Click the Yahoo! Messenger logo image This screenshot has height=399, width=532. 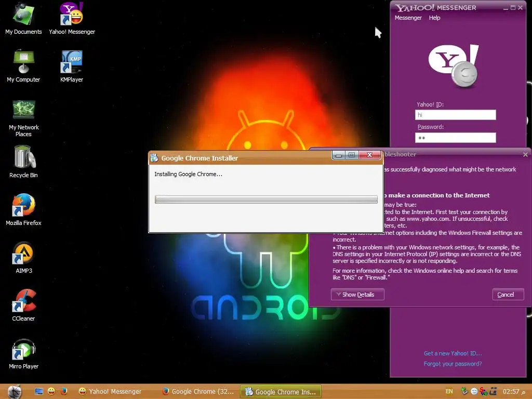[x=454, y=66]
